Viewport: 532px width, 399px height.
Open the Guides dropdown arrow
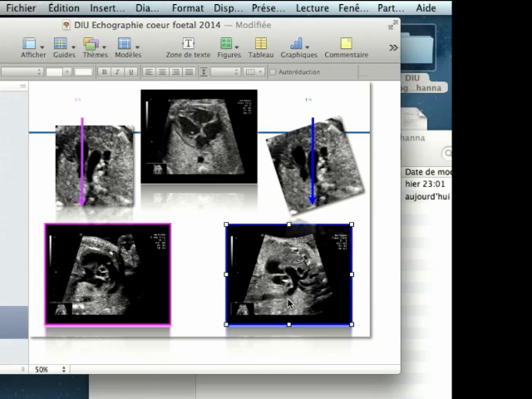[x=73, y=47]
